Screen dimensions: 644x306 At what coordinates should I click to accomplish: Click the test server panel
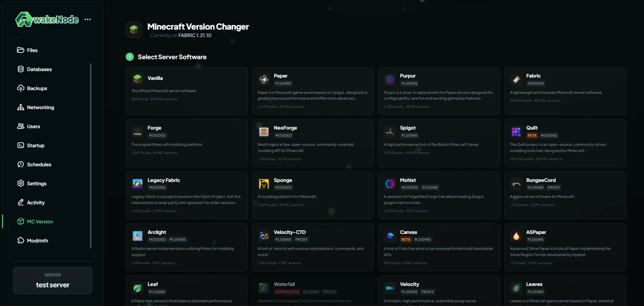[x=53, y=280]
